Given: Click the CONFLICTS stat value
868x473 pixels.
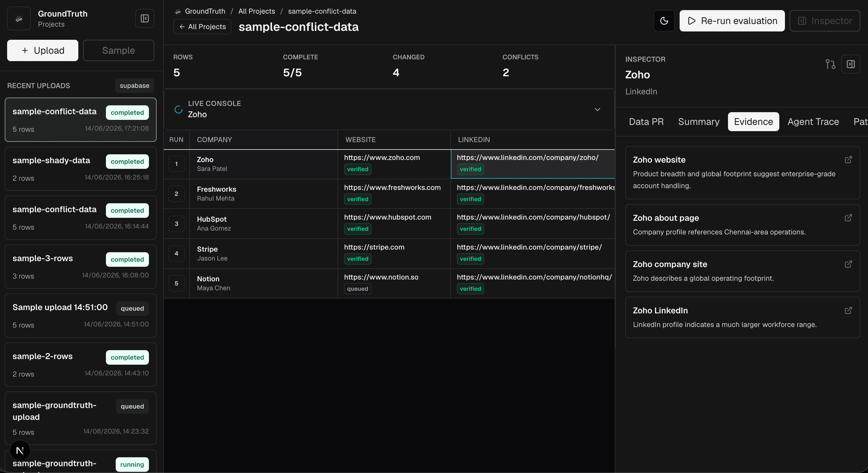Looking at the screenshot, I should [505, 72].
